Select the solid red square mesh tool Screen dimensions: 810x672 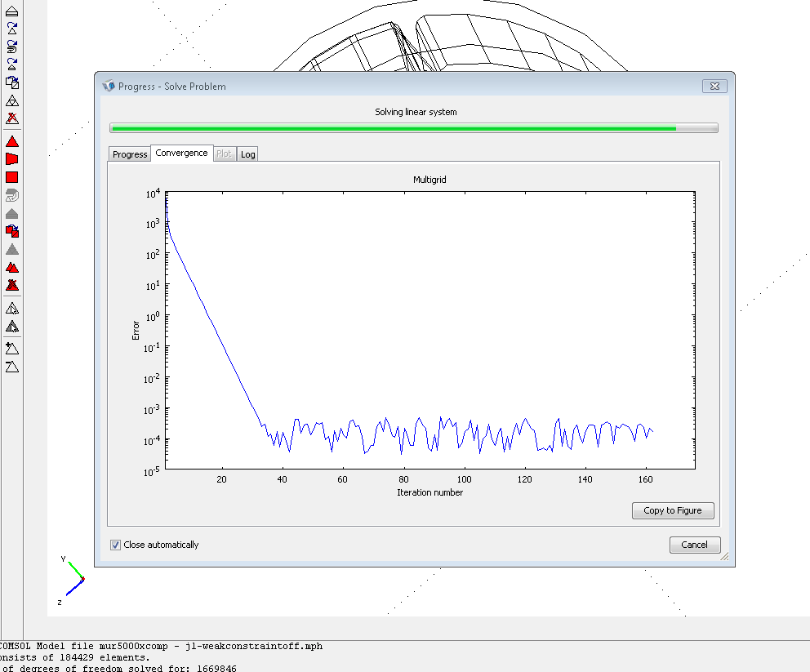coord(12,177)
